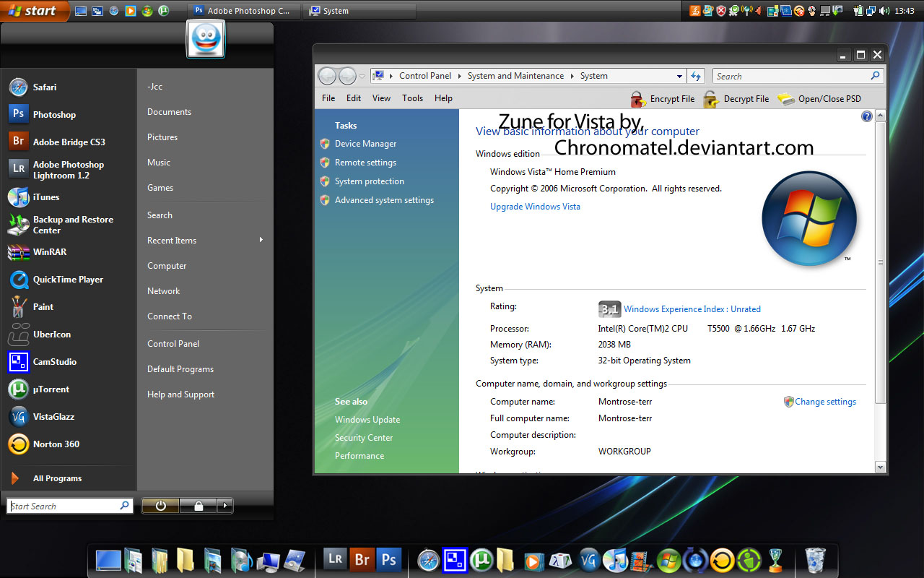This screenshot has height=578, width=924.
Task: Open VistaGlazz from the Start menu
Action: click(69, 416)
